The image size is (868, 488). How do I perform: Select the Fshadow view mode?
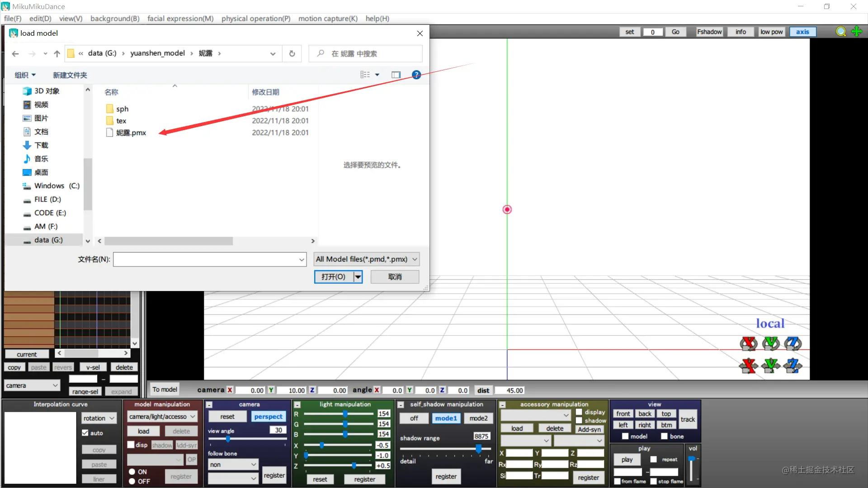pos(709,32)
